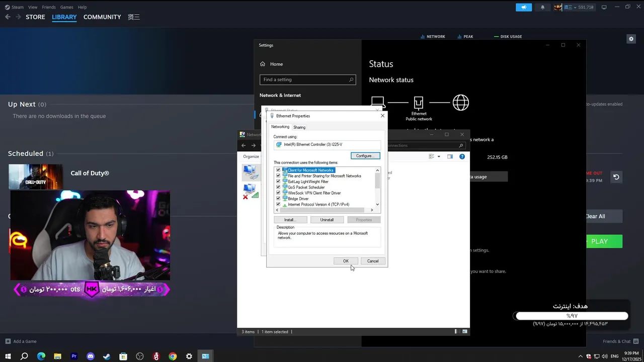The image size is (644, 362).
Task: Open the Steam View menu
Action: (33, 7)
